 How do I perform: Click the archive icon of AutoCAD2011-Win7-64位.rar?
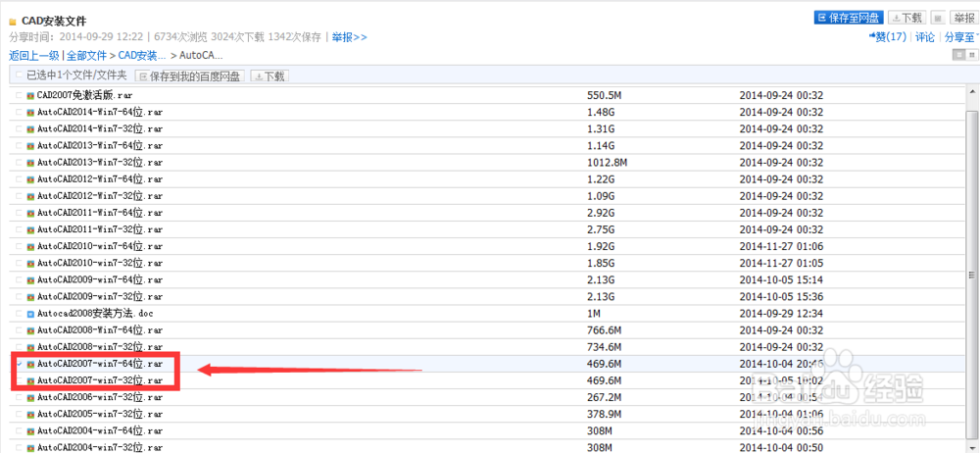tap(30, 213)
